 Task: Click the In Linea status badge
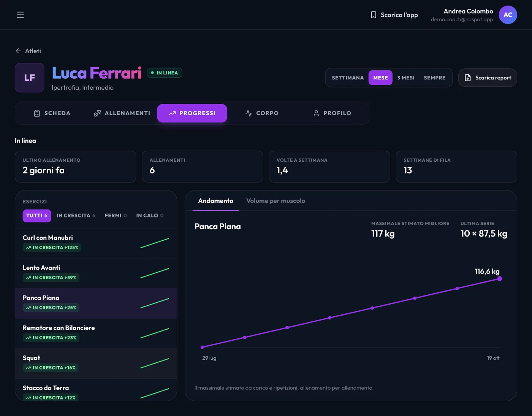[x=165, y=73]
